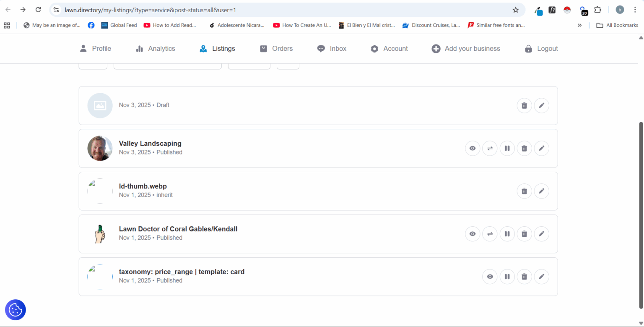Pause the Lawn Doctor of Coral Gables listing

[x=507, y=234]
